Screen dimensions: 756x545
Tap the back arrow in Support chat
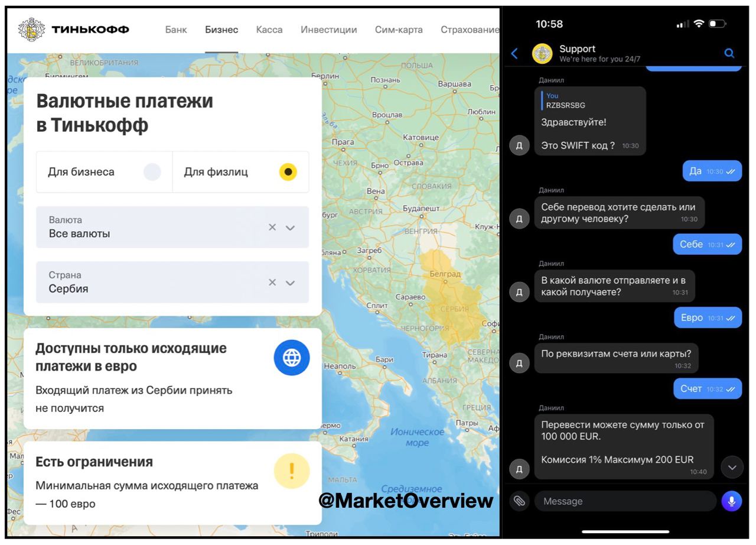[x=514, y=53]
